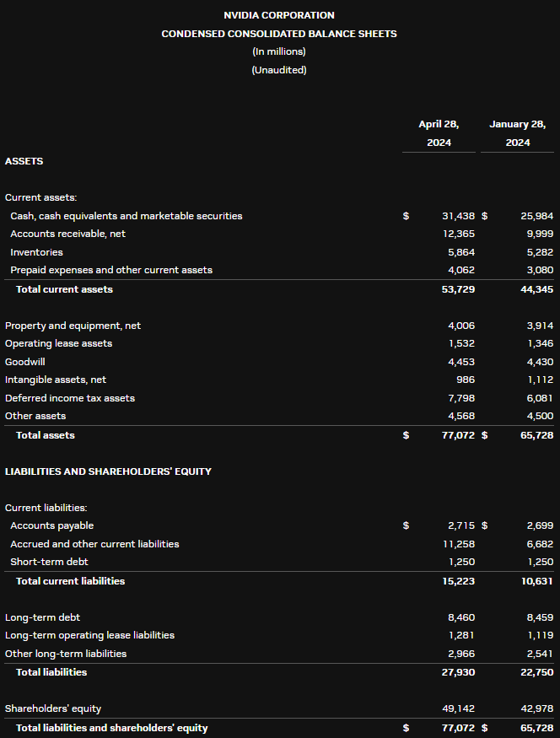Select the April 28, 2024 column header
The image size is (560, 738).
click(x=439, y=133)
